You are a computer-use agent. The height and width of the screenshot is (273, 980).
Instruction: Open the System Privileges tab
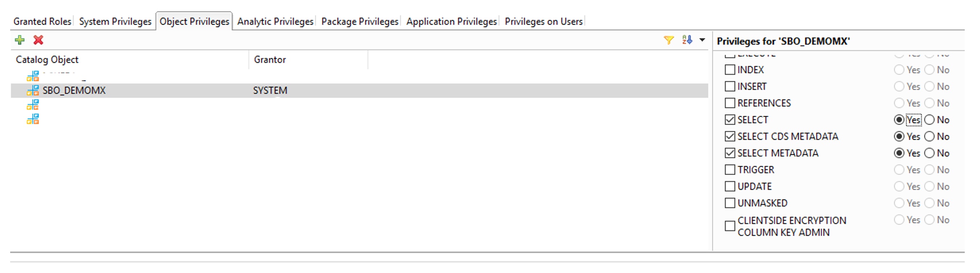[115, 22]
